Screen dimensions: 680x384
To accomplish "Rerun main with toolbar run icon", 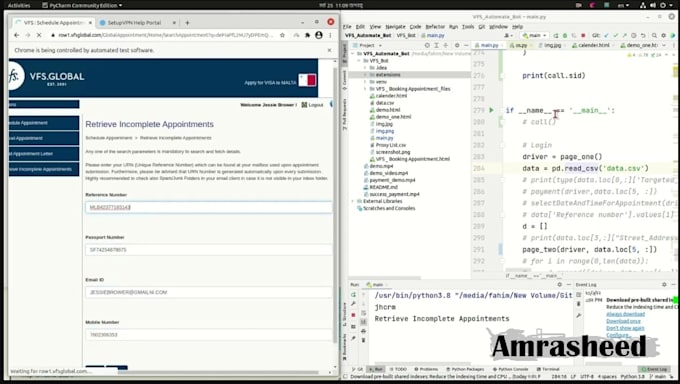I will (x=556, y=36).
